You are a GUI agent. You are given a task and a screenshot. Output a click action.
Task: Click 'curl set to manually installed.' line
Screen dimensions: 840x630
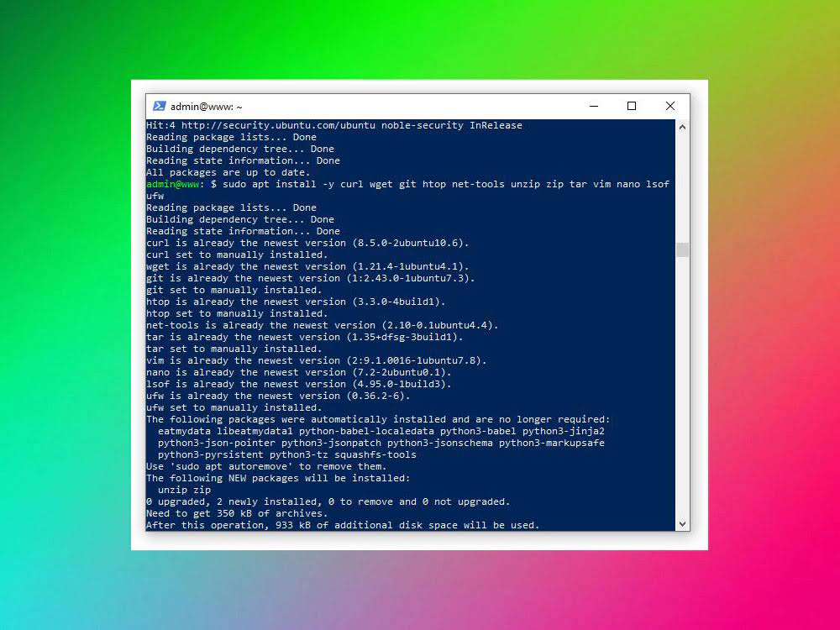tap(237, 255)
